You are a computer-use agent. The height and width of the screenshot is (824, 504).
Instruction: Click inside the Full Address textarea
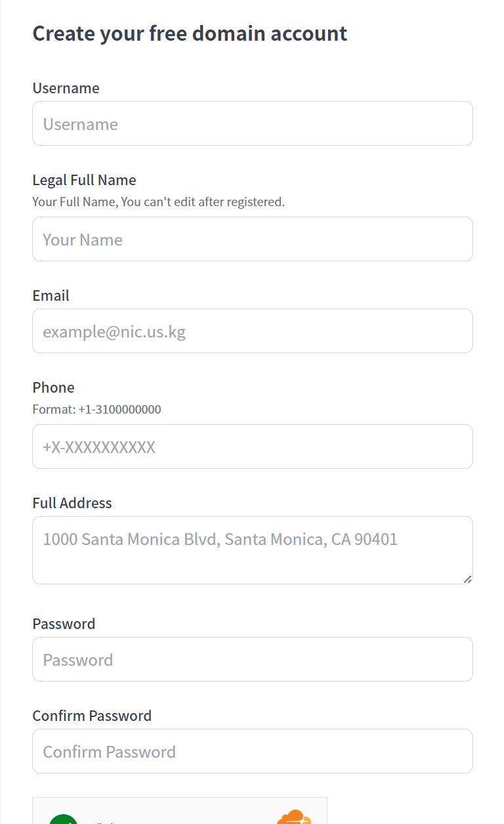253,550
